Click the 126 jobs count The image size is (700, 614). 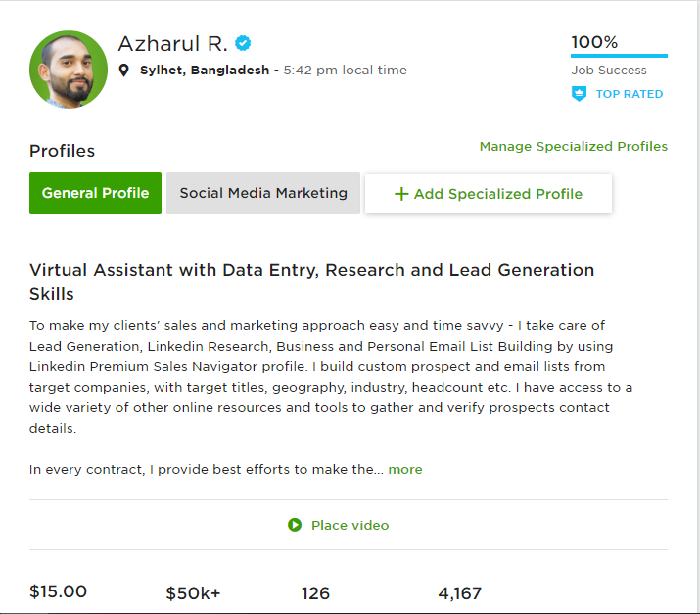[x=315, y=593]
